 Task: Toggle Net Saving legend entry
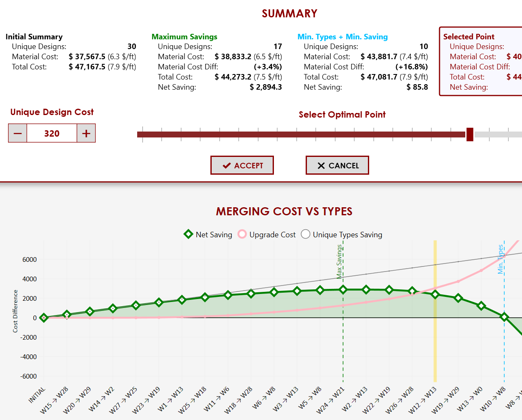pos(208,234)
